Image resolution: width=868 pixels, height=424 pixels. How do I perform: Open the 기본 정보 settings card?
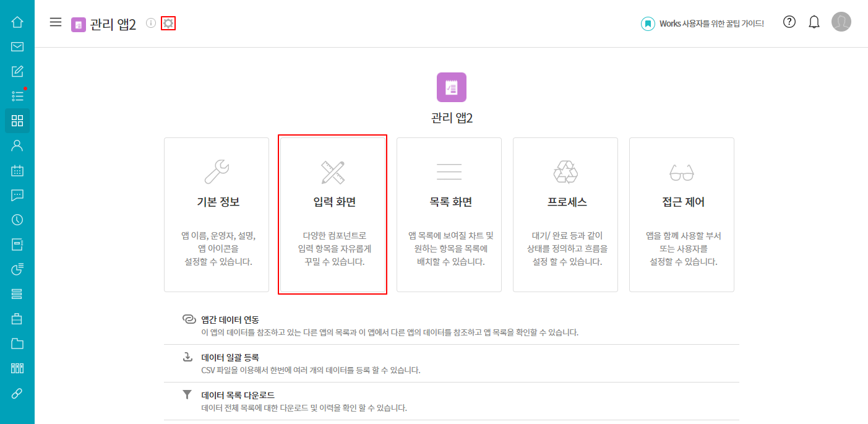click(x=217, y=214)
